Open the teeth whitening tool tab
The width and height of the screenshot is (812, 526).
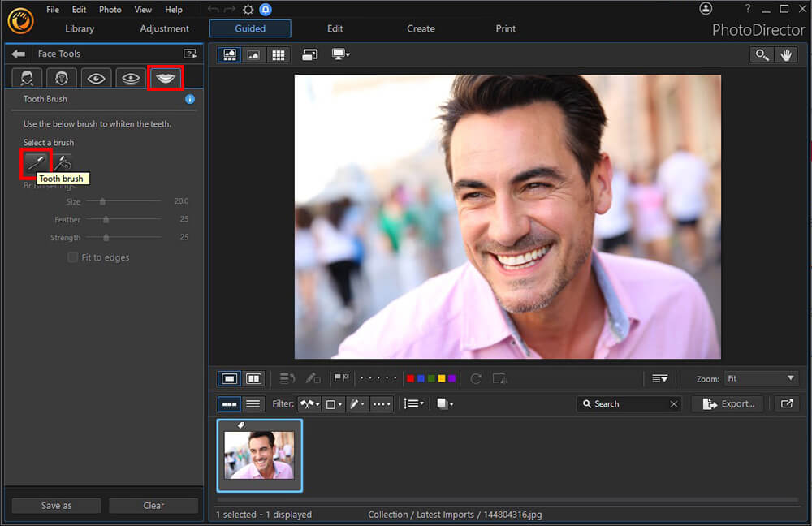[x=166, y=77]
